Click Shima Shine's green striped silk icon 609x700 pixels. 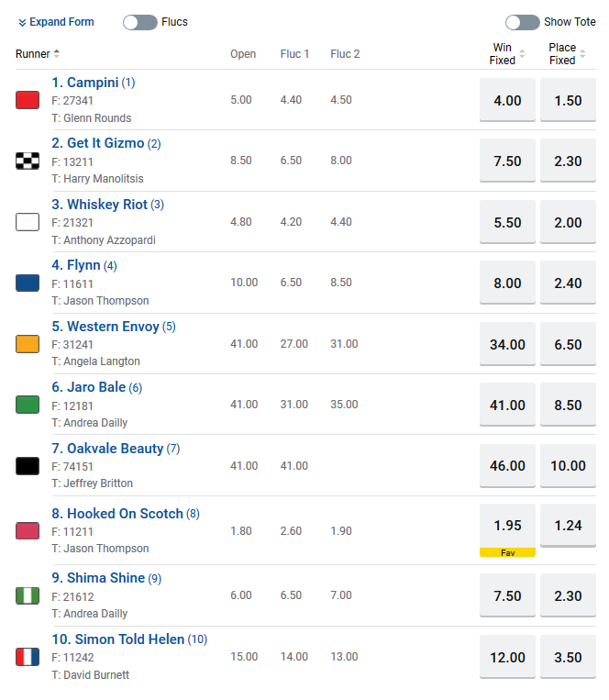tap(28, 595)
